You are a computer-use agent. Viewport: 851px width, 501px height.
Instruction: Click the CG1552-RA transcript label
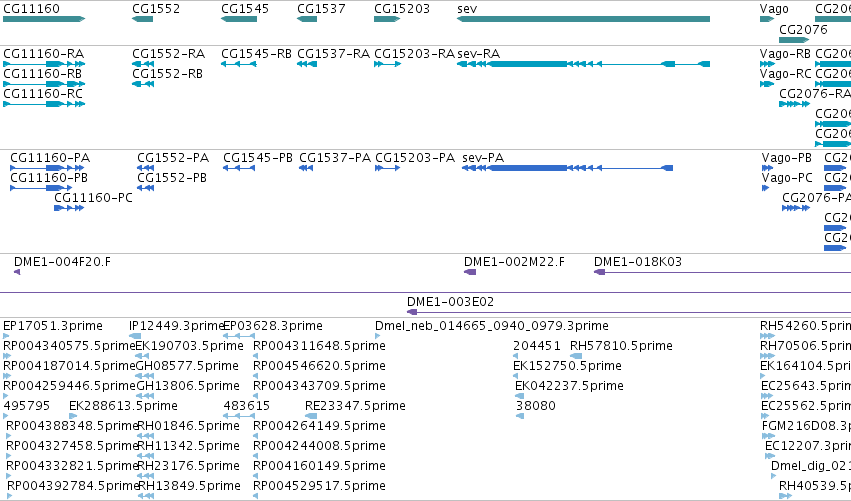(x=169, y=54)
